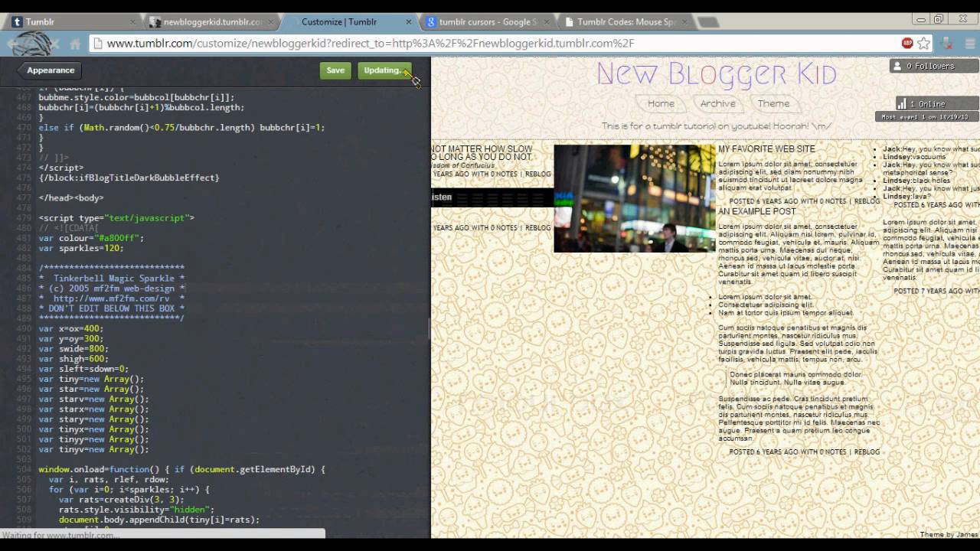Click the var sparkles=120 code line
The height and width of the screenshot is (551, 980).
[80, 248]
